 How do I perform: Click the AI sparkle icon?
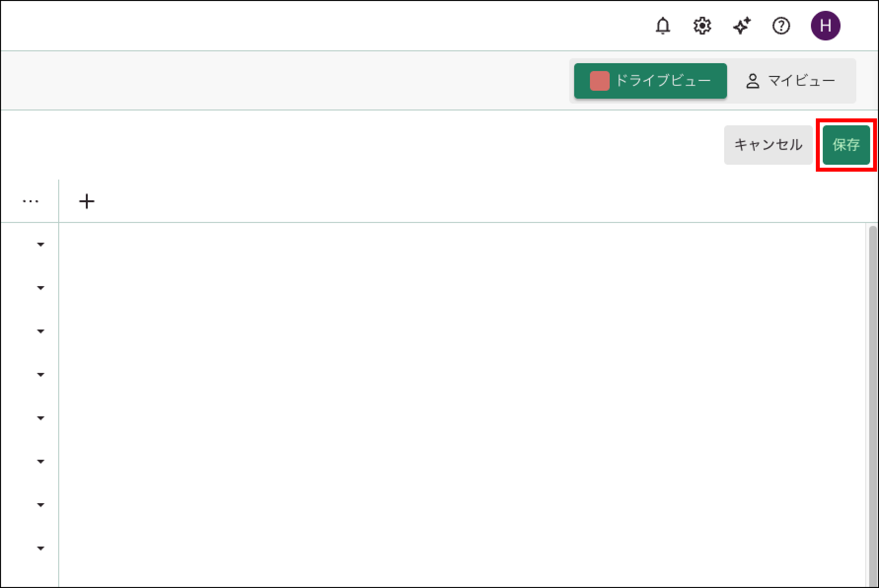click(742, 26)
